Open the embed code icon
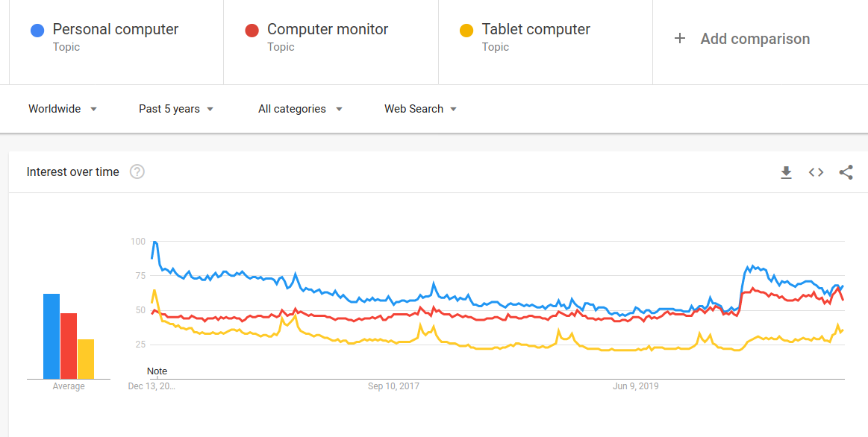The image size is (868, 437). pyautogui.click(x=816, y=172)
